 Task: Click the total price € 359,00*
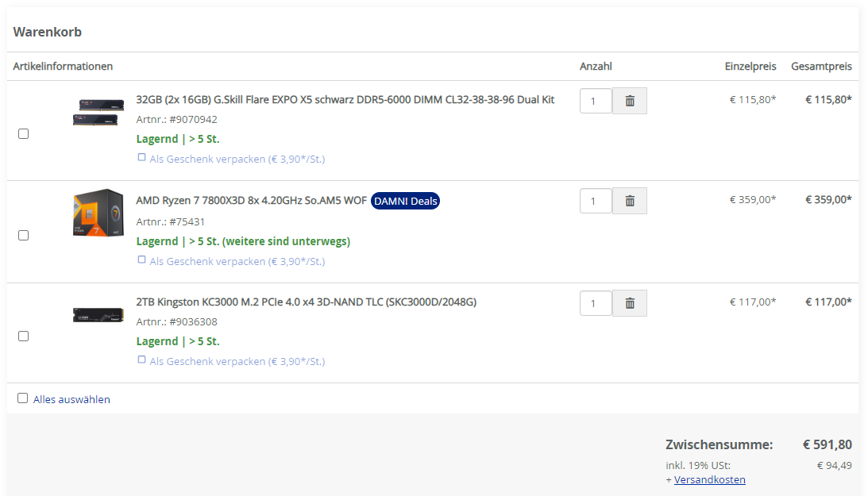(828, 200)
